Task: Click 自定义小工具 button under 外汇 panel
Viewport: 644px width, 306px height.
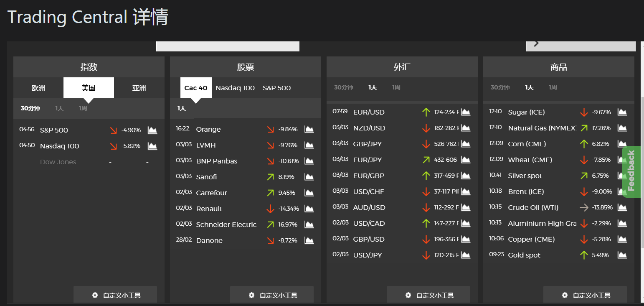Action: pyautogui.click(x=428, y=295)
